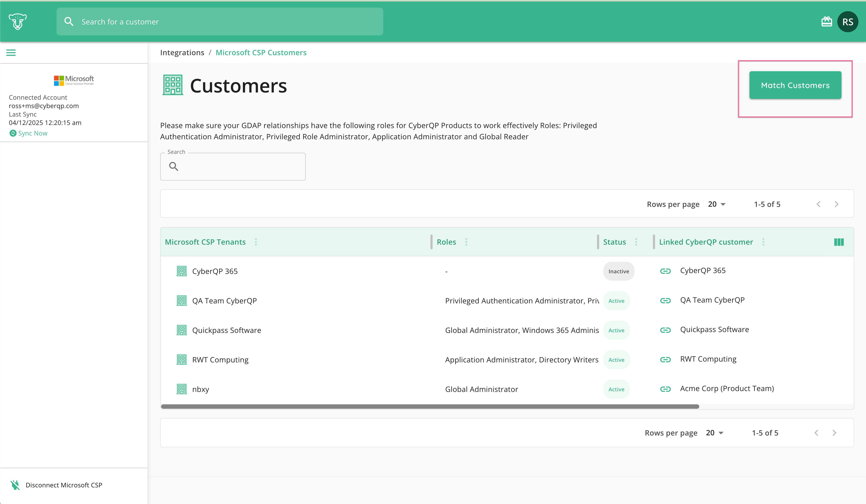
Task: Click the Match Customers button
Action: click(795, 85)
